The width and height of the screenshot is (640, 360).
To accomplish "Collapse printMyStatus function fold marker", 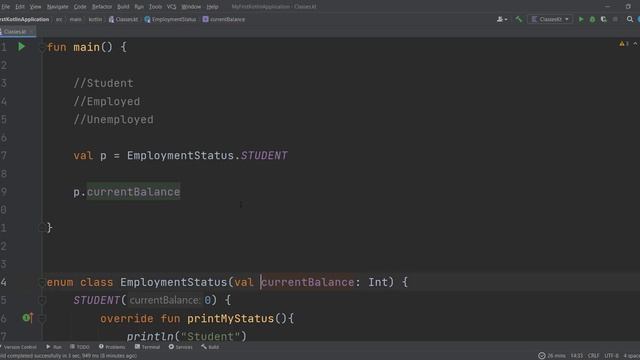I will tap(42, 318).
